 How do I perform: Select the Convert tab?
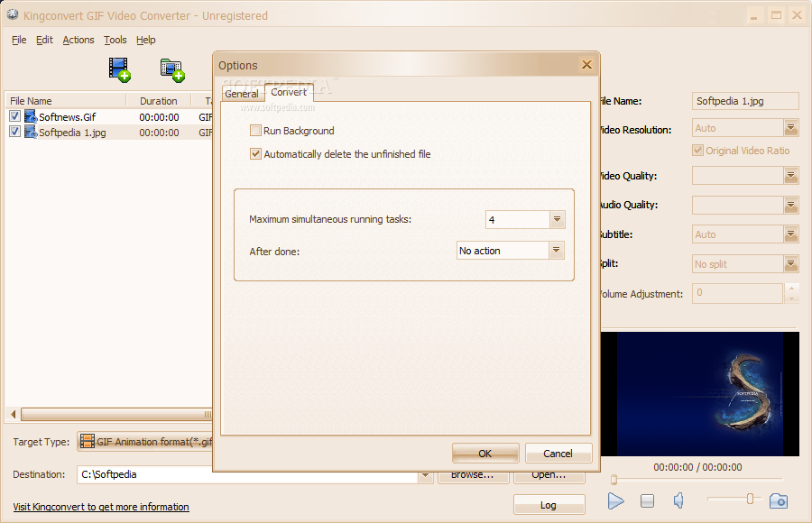(x=289, y=92)
